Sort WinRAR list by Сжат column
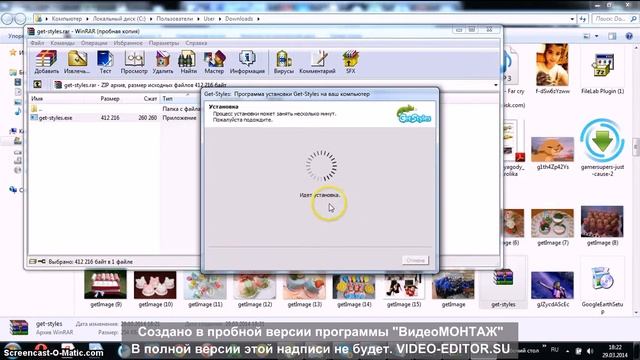 point(150,99)
